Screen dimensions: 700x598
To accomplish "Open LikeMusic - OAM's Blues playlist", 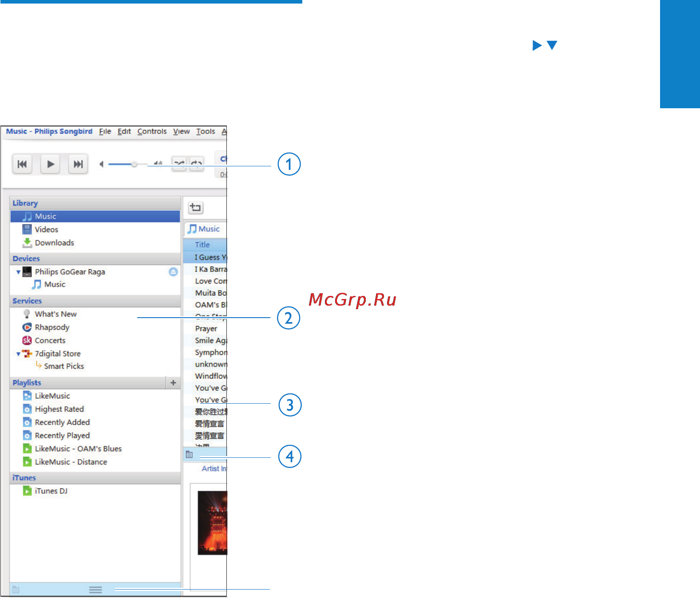I will point(78,448).
